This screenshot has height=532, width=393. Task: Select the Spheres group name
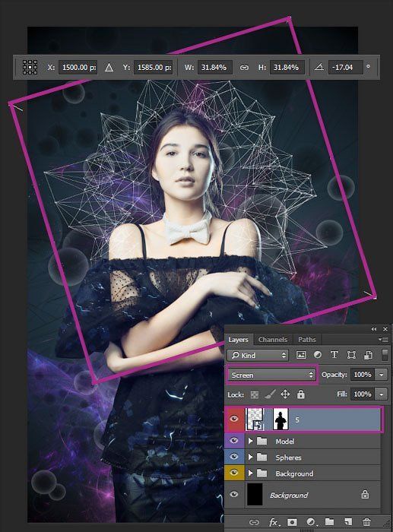point(288,458)
